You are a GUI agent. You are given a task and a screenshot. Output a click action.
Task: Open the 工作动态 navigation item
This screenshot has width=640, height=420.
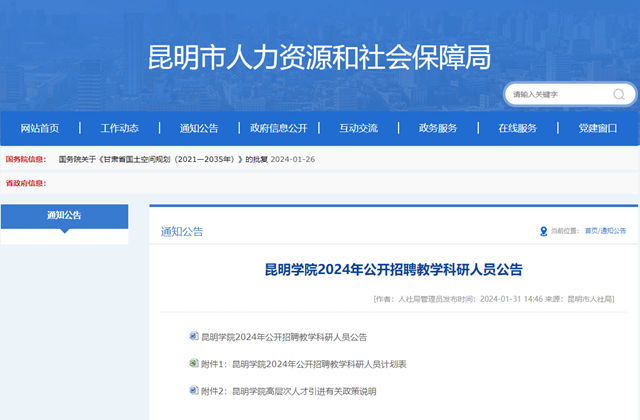[x=120, y=128]
